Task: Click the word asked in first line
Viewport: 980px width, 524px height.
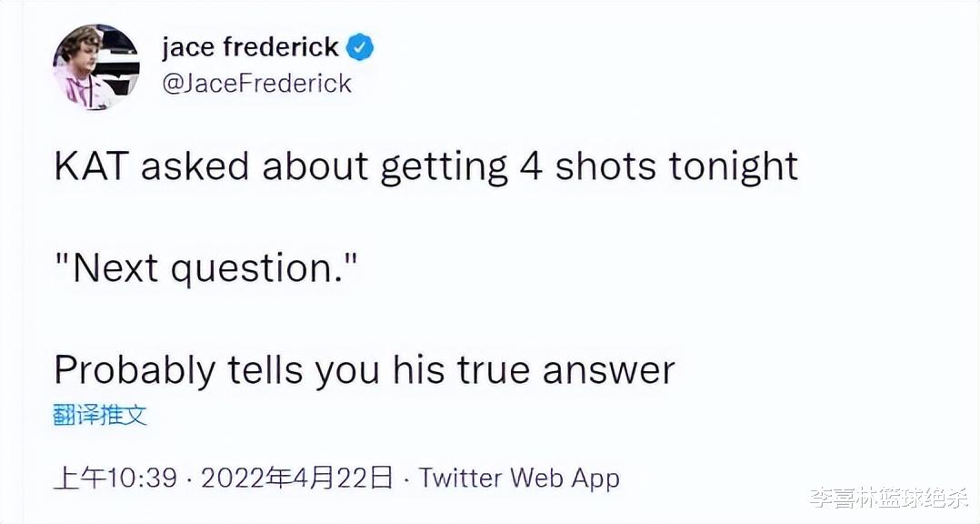Action: (195, 166)
